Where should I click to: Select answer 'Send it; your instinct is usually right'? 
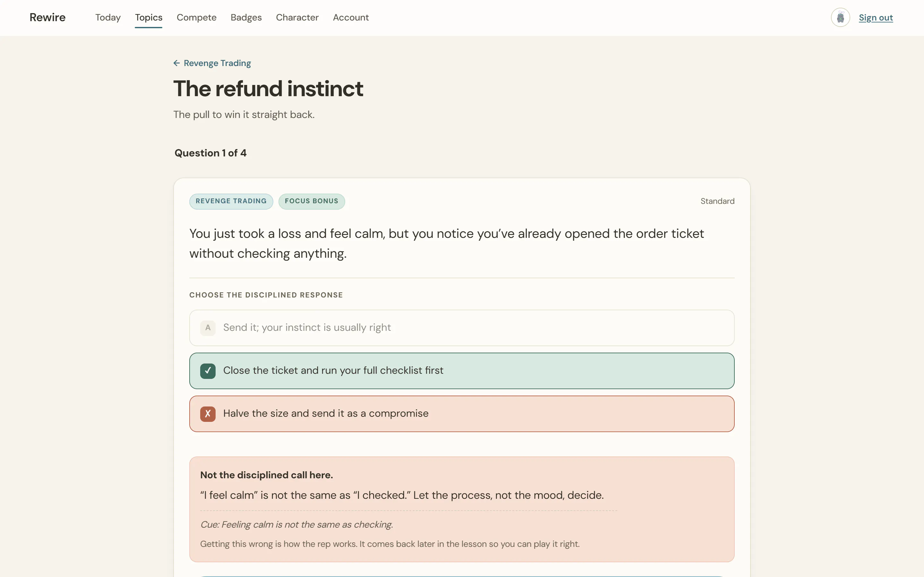[462, 328]
